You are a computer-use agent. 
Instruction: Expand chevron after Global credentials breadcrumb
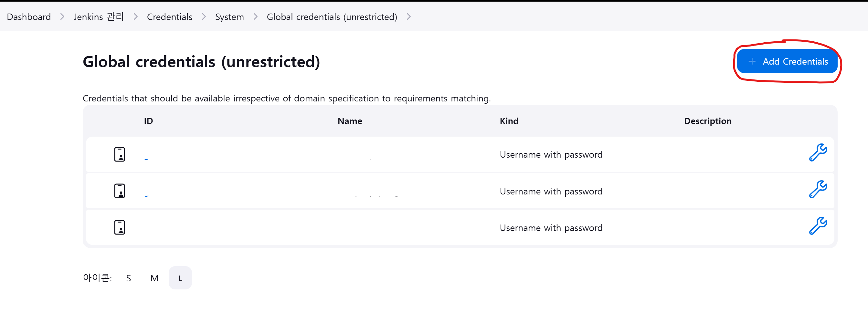409,17
